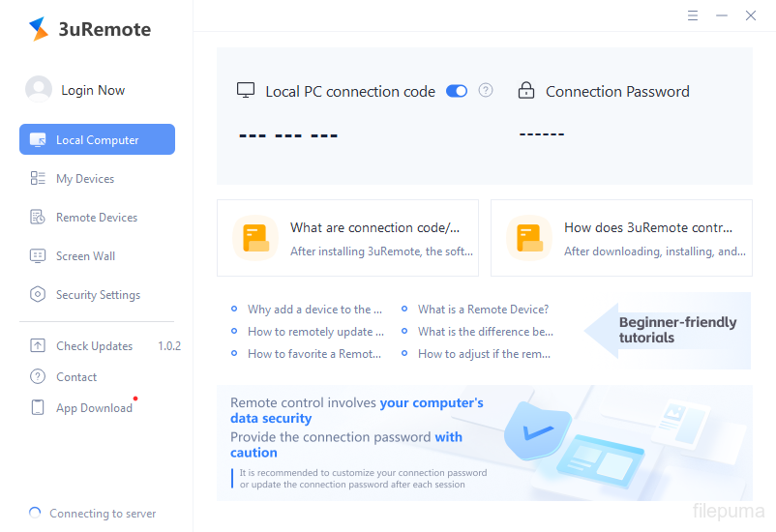Click the Check Updates icon

pyautogui.click(x=38, y=346)
